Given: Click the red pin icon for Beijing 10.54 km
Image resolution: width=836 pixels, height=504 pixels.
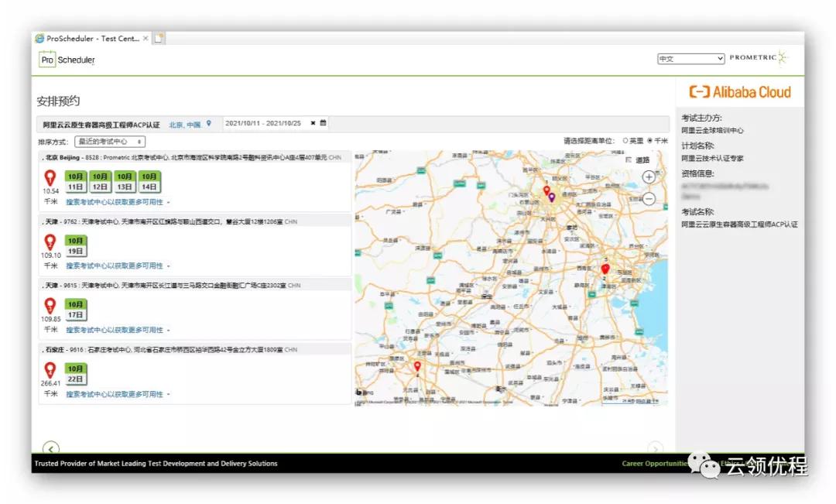Looking at the screenshot, I should (x=50, y=178).
